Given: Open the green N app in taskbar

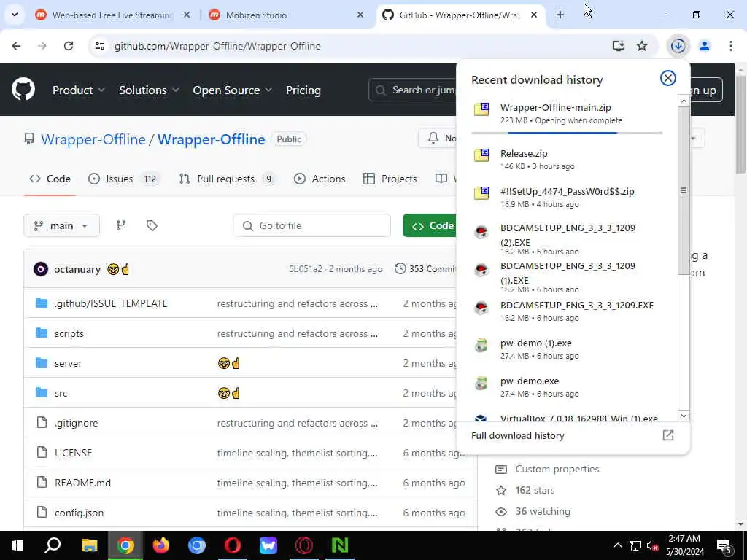Looking at the screenshot, I should click(x=340, y=545).
